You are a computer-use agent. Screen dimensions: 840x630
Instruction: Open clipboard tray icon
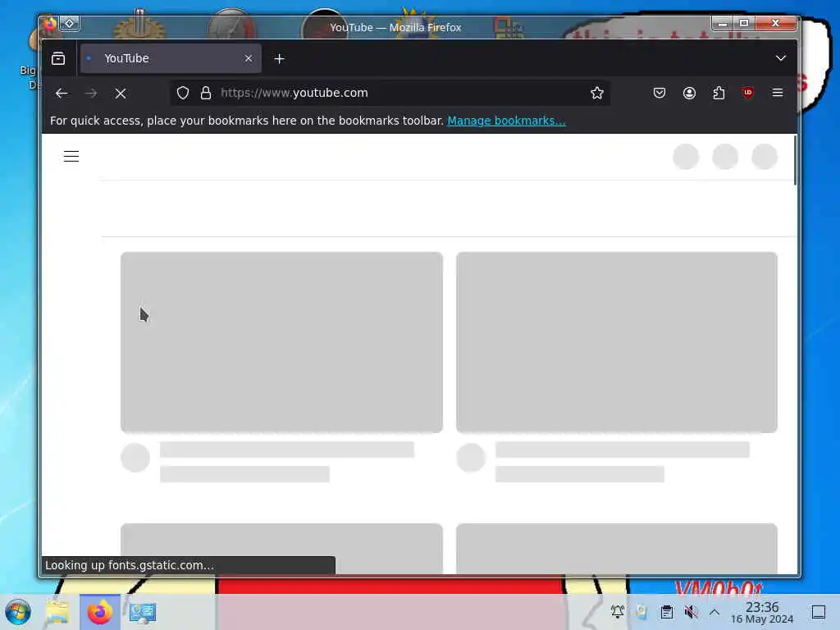point(666,611)
